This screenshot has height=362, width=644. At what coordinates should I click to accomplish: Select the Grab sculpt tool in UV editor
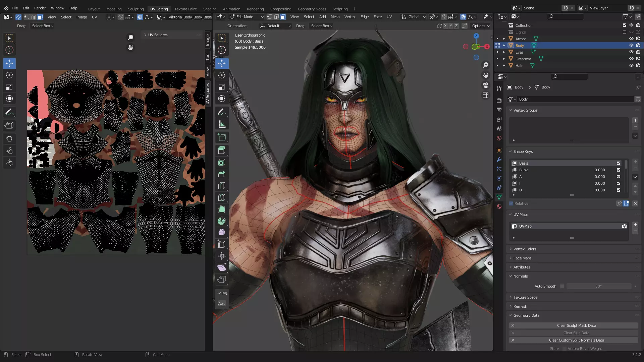(x=9, y=139)
